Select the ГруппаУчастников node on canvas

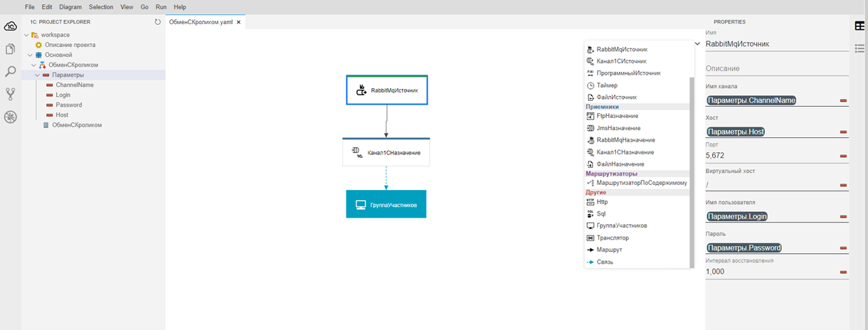coord(386,205)
